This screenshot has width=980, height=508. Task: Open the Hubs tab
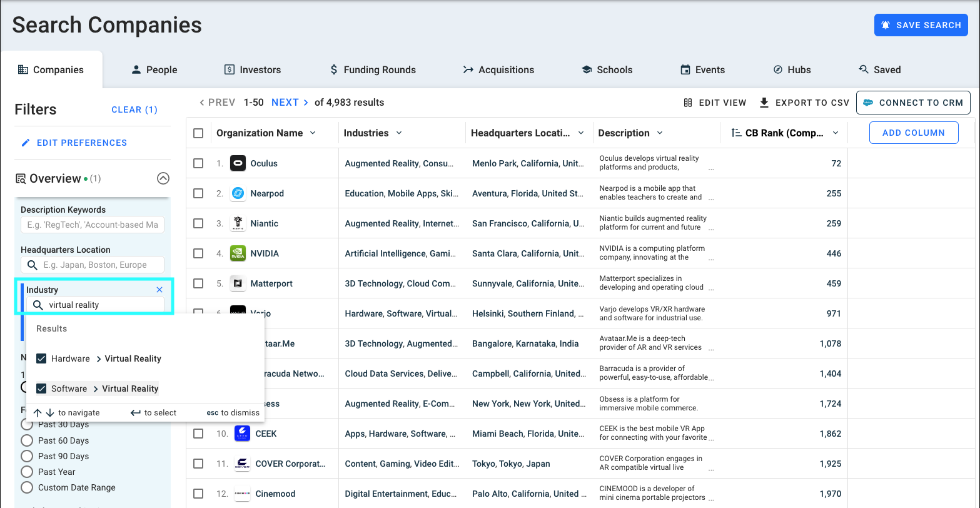click(792, 69)
